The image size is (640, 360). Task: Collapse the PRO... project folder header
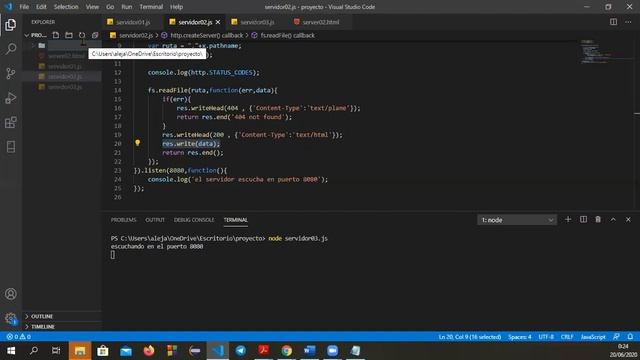35,35
